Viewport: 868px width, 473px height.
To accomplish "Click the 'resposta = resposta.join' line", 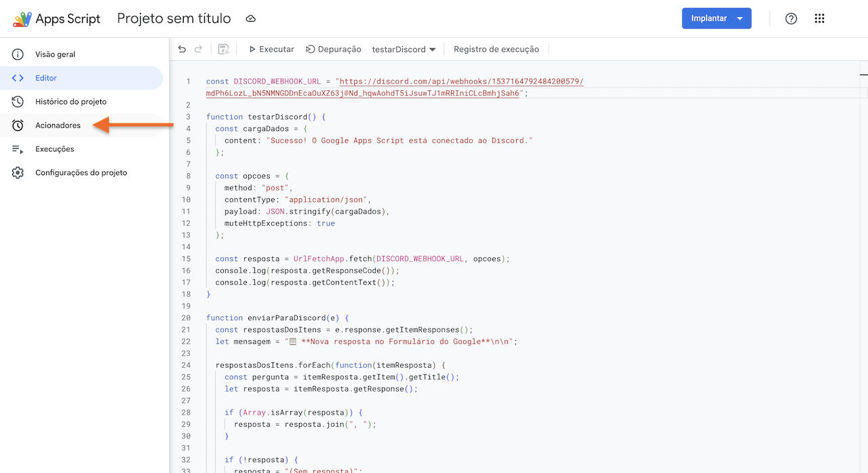I will tap(305, 424).
